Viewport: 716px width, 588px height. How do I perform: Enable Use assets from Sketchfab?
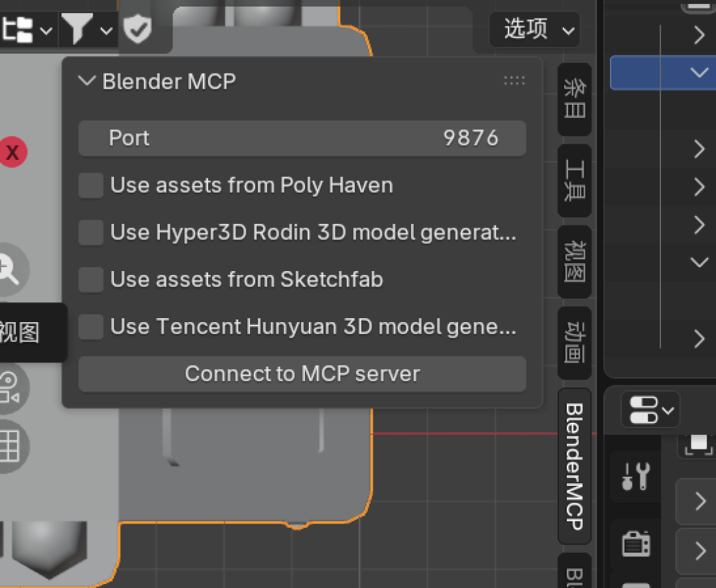point(91,279)
